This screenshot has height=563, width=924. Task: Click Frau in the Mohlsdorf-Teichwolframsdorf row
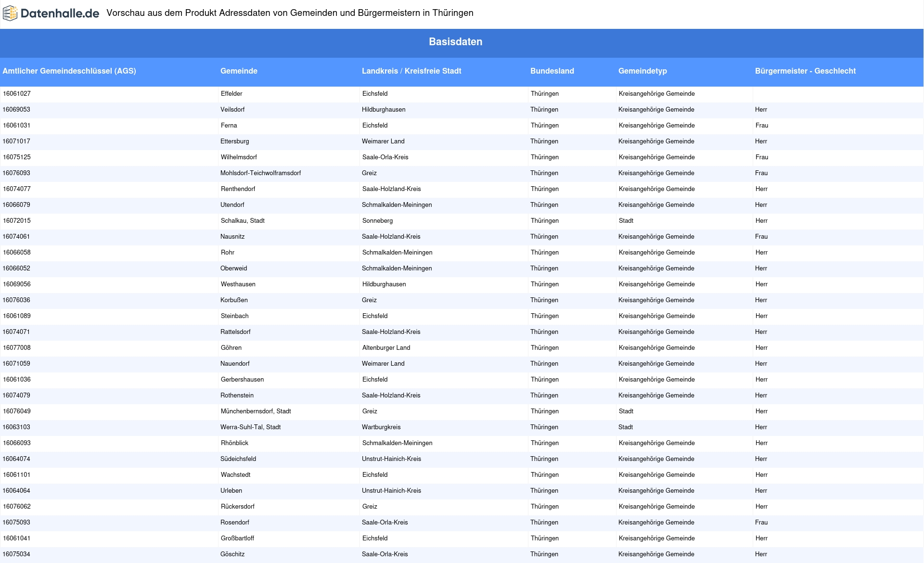tap(761, 173)
